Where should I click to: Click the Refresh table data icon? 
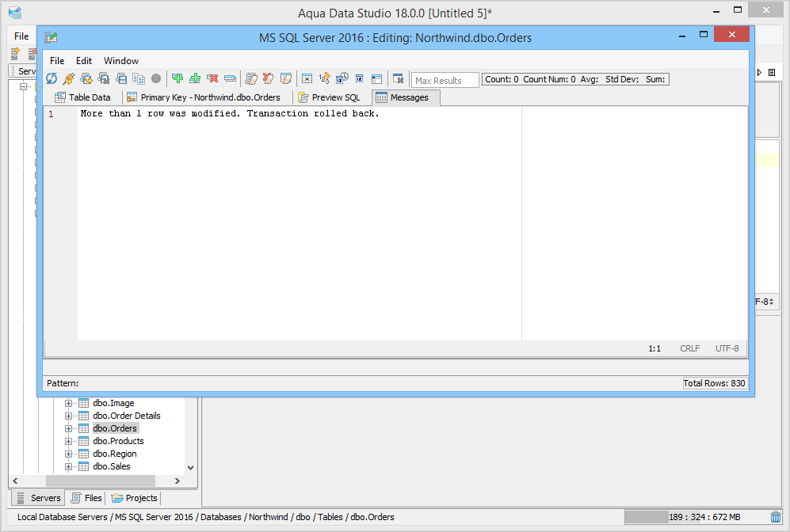coord(52,78)
